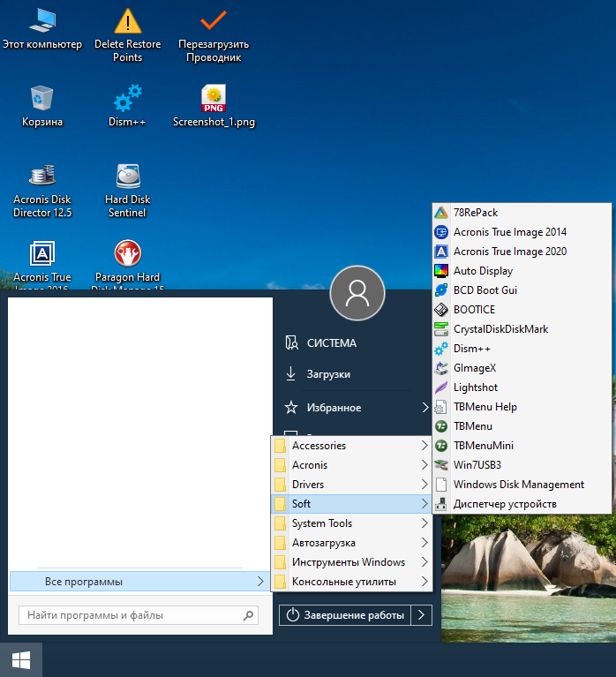The width and height of the screenshot is (616, 677).
Task: Select Acronis Disk Director 12.5 icon
Action: [42, 176]
